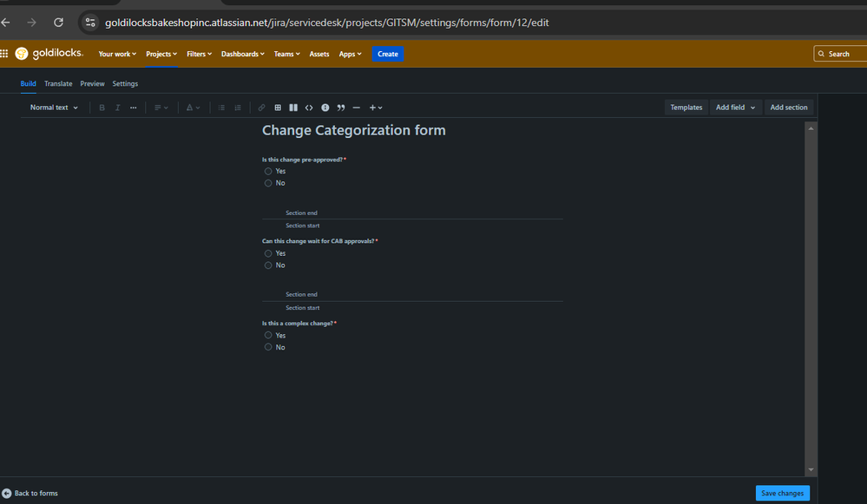Viewport: 867px width, 504px height.
Task: Click Change Categorization form title
Action: click(354, 130)
